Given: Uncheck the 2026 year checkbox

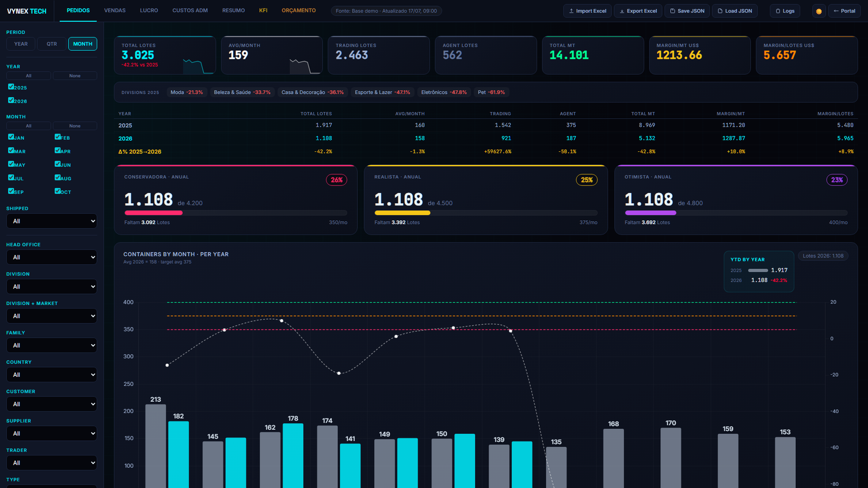Looking at the screenshot, I should 11,100.
